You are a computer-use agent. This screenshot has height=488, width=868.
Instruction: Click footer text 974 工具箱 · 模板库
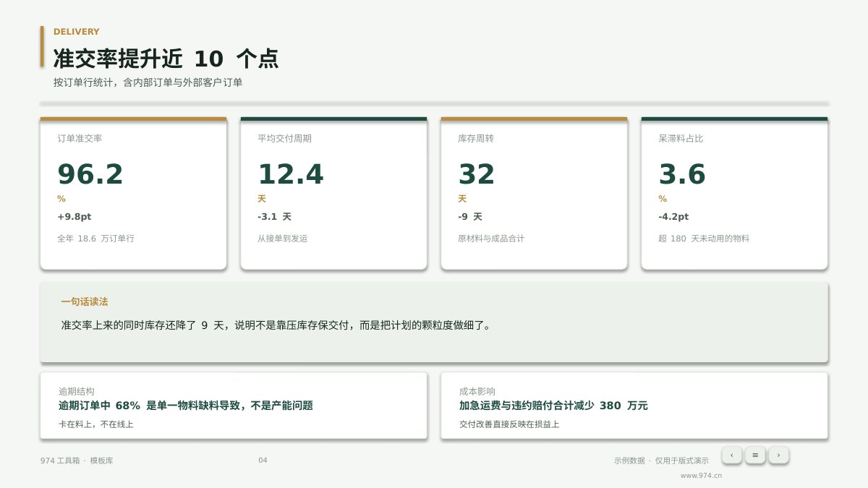[77, 461]
